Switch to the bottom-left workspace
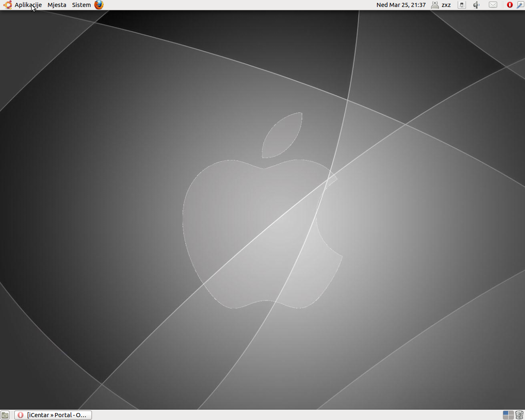This screenshot has height=420, width=525. pos(506,417)
